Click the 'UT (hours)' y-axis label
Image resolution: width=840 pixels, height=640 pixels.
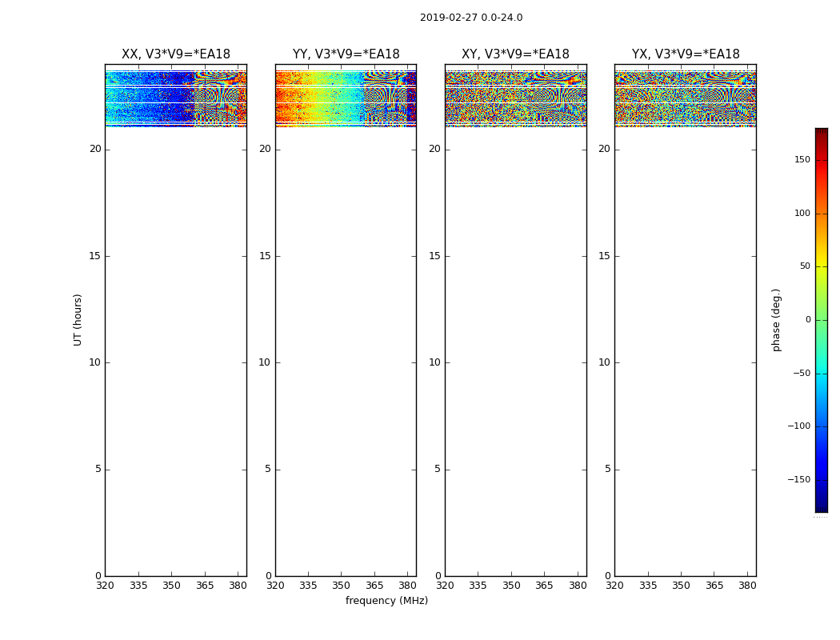[78, 319]
